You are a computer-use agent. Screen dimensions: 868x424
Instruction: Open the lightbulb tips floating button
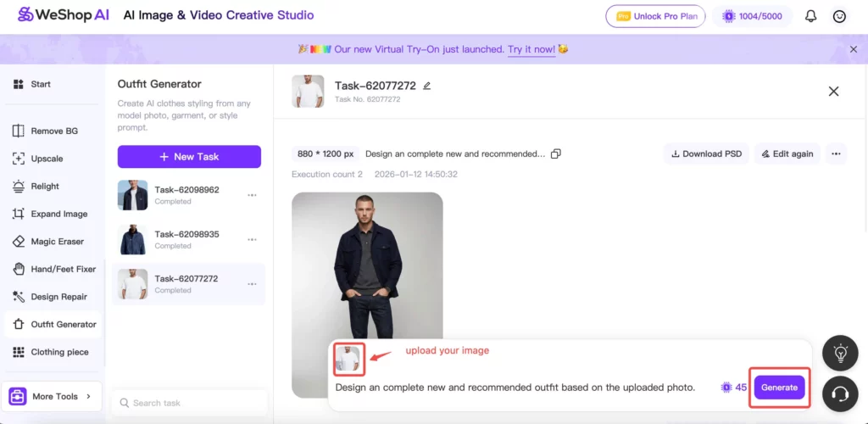pos(840,353)
